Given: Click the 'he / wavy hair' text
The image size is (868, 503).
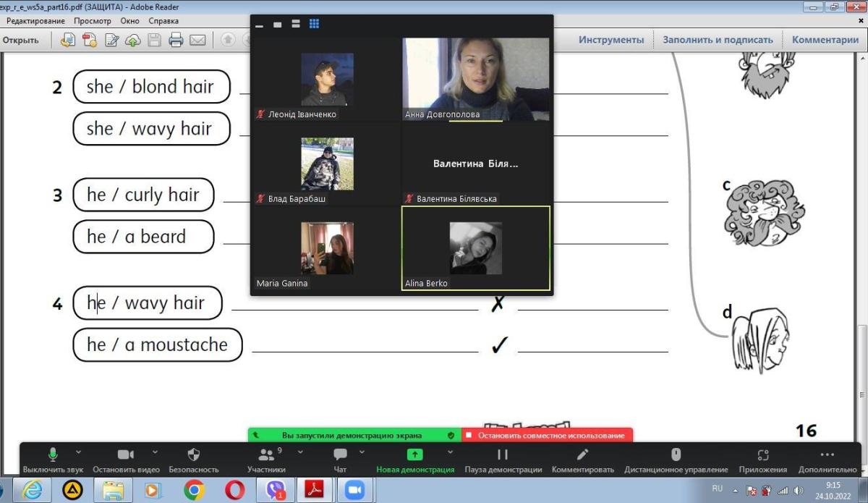Looking at the screenshot, I should tap(145, 303).
